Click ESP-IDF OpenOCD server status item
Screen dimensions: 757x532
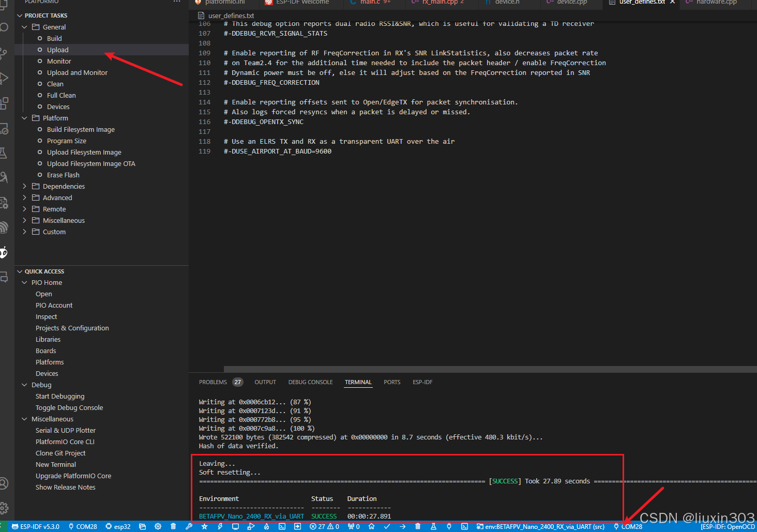pos(728,526)
